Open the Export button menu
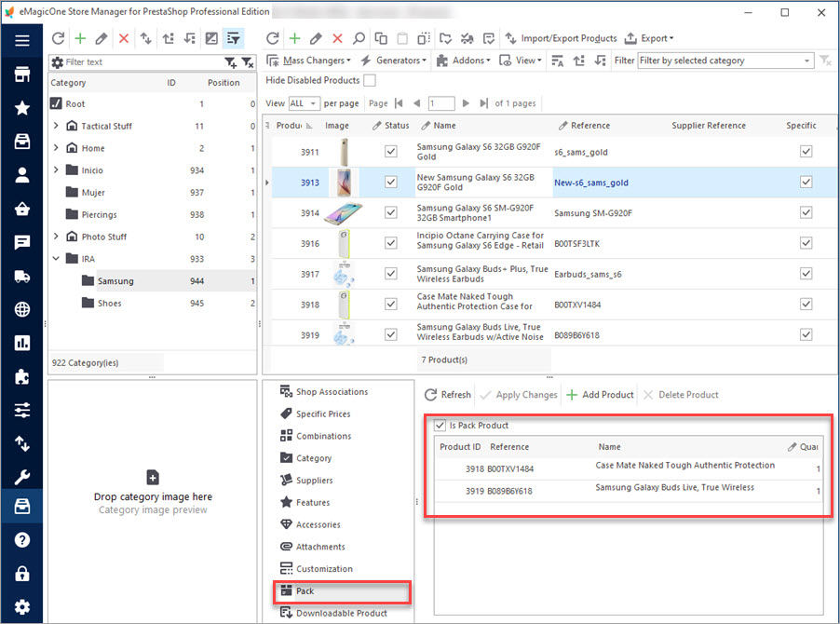840x624 pixels. coord(649,38)
